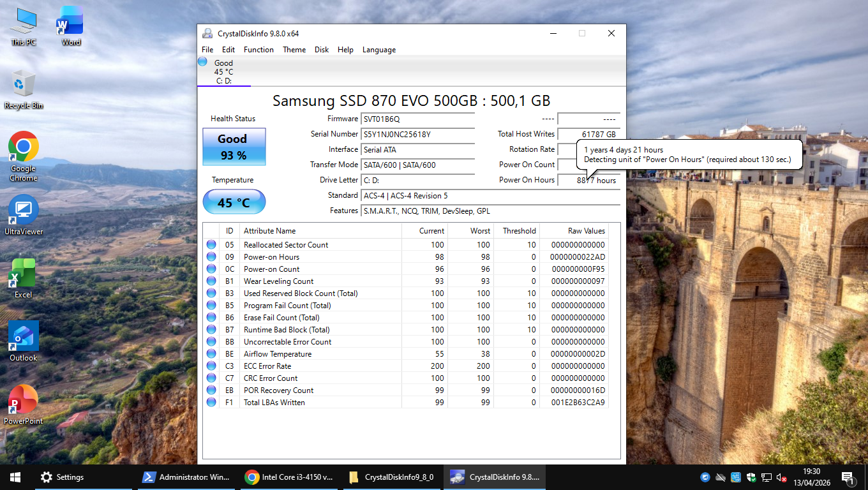Click the Raw Values column header

point(586,231)
